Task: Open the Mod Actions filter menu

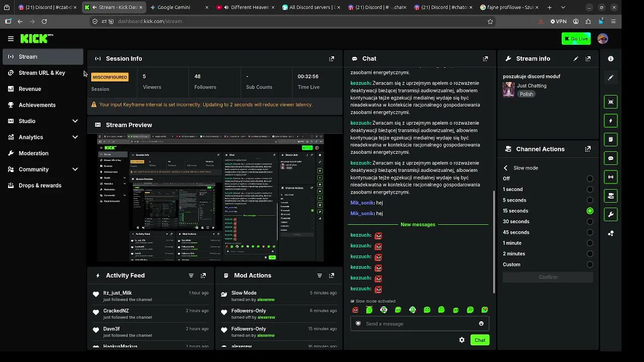Action: 319,276
